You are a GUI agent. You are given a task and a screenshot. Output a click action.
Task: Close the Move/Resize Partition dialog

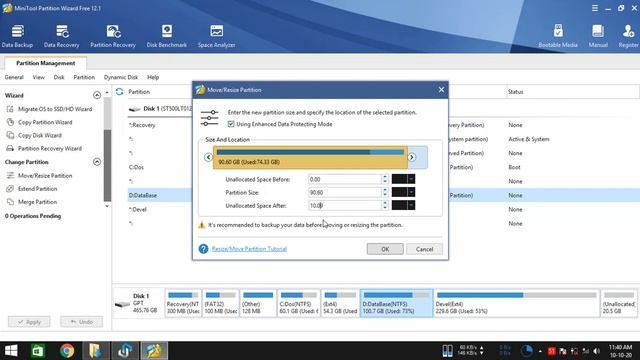441,90
